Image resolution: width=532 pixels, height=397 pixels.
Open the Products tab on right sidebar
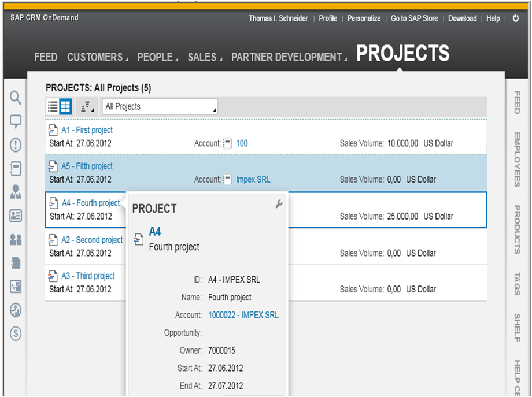[x=517, y=229]
